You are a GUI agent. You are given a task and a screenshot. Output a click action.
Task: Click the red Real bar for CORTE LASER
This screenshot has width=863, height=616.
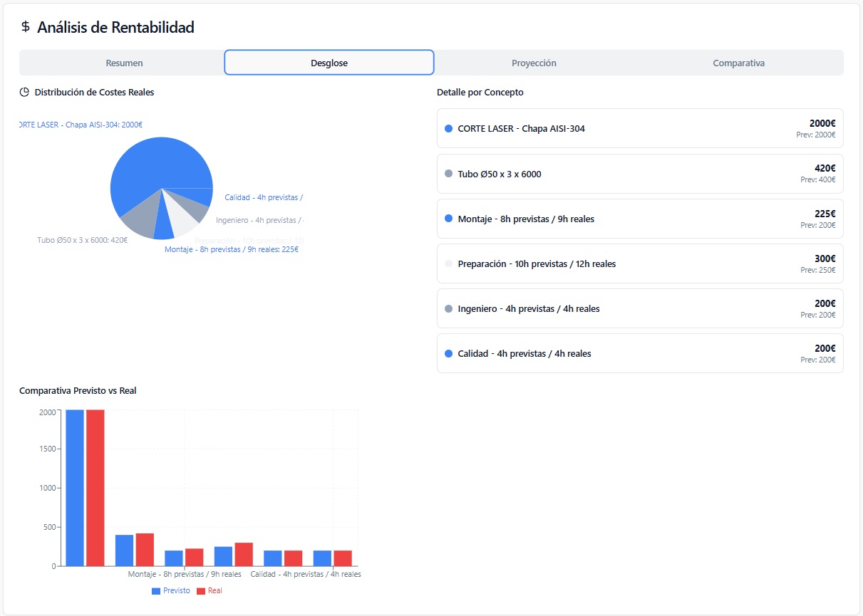tap(95, 488)
